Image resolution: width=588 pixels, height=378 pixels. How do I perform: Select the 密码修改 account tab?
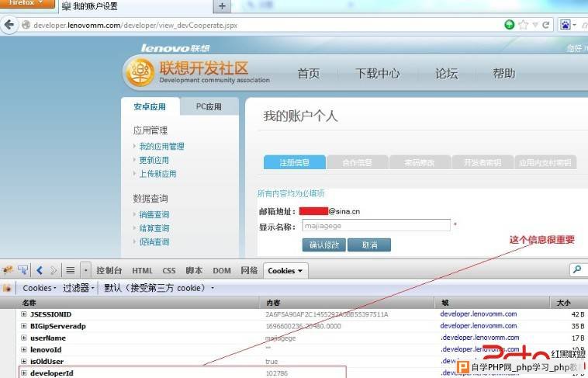point(420,162)
